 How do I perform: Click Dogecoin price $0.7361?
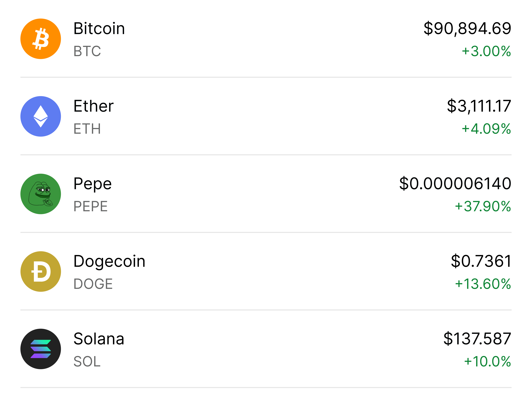pos(481,261)
